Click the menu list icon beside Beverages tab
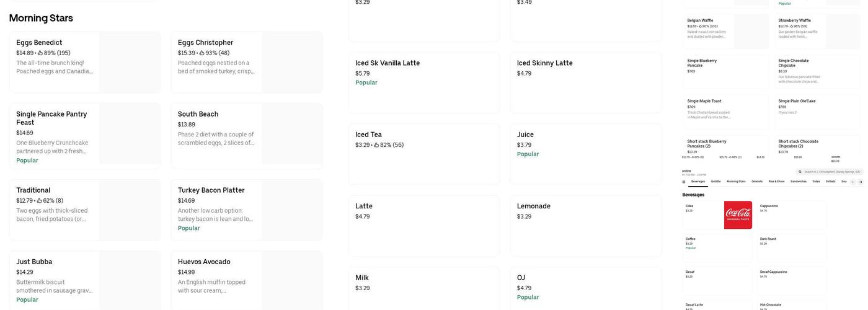Viewport: 868px width, 310px height. 684,182
